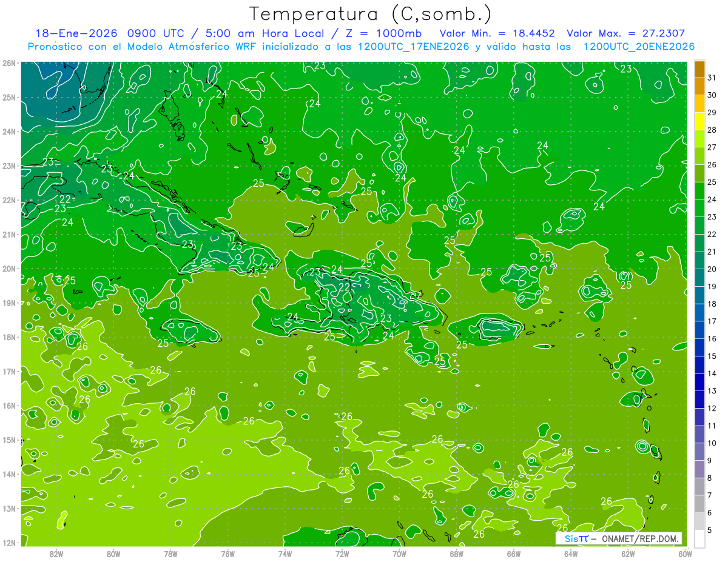728x562 pixels.
Task: Click the '19N' latitude axis label
Action: pos(9,303)
